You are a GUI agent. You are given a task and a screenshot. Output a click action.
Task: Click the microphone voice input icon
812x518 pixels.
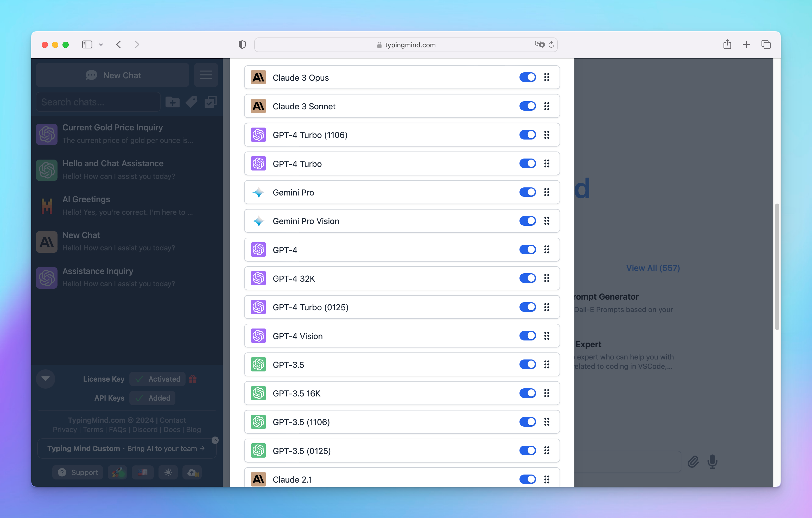712,461
